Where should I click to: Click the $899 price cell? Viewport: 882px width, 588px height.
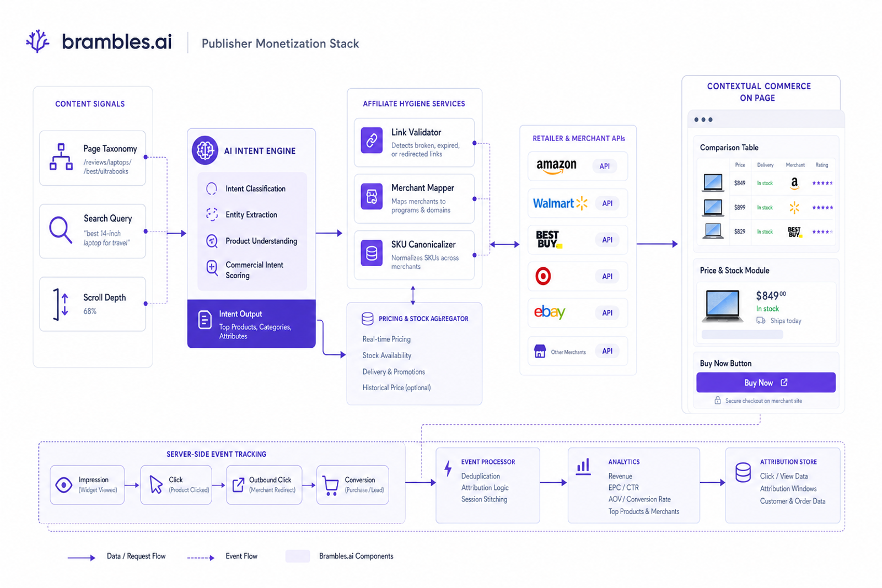coord(740,207)
